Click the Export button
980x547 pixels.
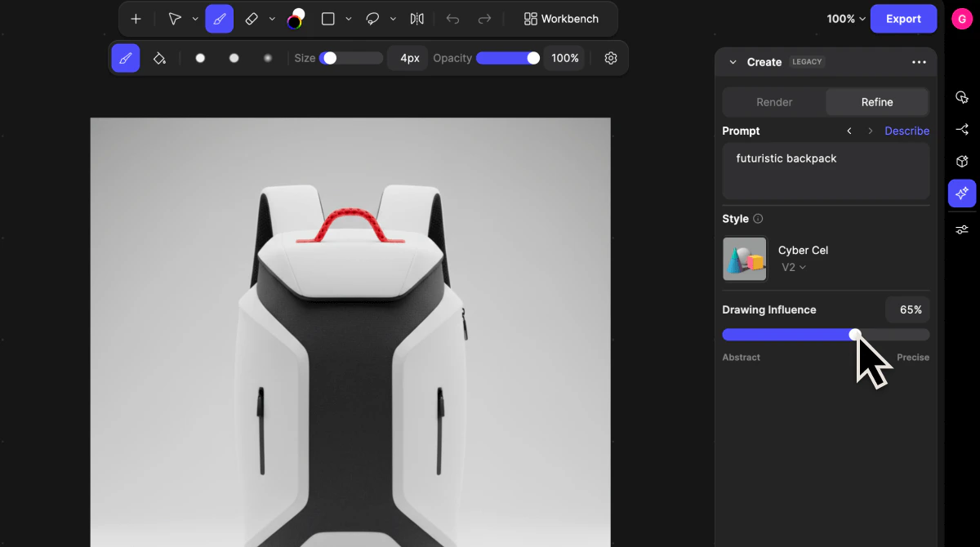click(x=903, y=19)
